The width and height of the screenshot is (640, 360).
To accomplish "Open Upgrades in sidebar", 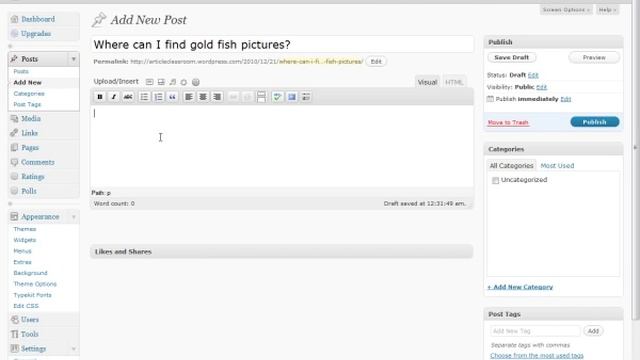I will (x=36, y=33).
